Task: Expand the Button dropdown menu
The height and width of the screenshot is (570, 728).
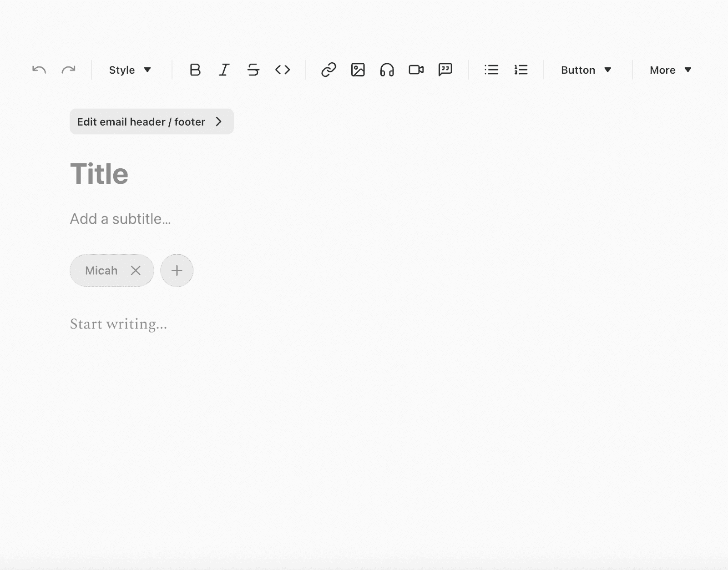Action: (x=586, y=70)
